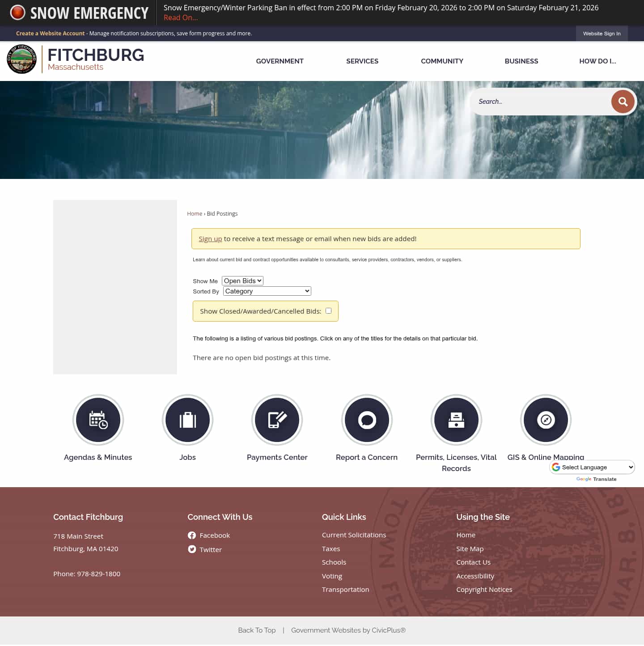Viewport: 644px width, 646px height.
Task: Open the Show Me bids dropdown
Action: point(242,280)
